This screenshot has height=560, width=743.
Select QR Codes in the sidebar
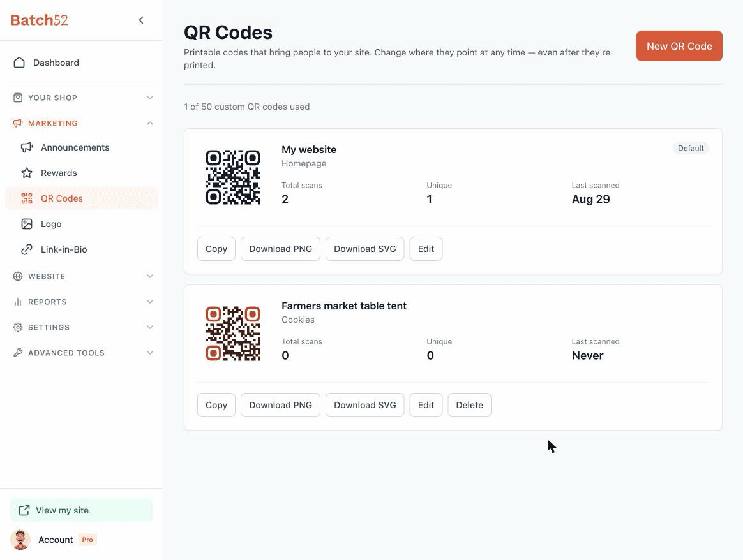tap(81, 198)
